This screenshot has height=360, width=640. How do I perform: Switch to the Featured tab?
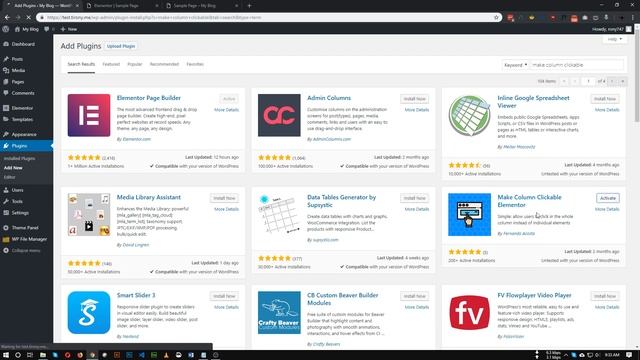tap(111, 64)
